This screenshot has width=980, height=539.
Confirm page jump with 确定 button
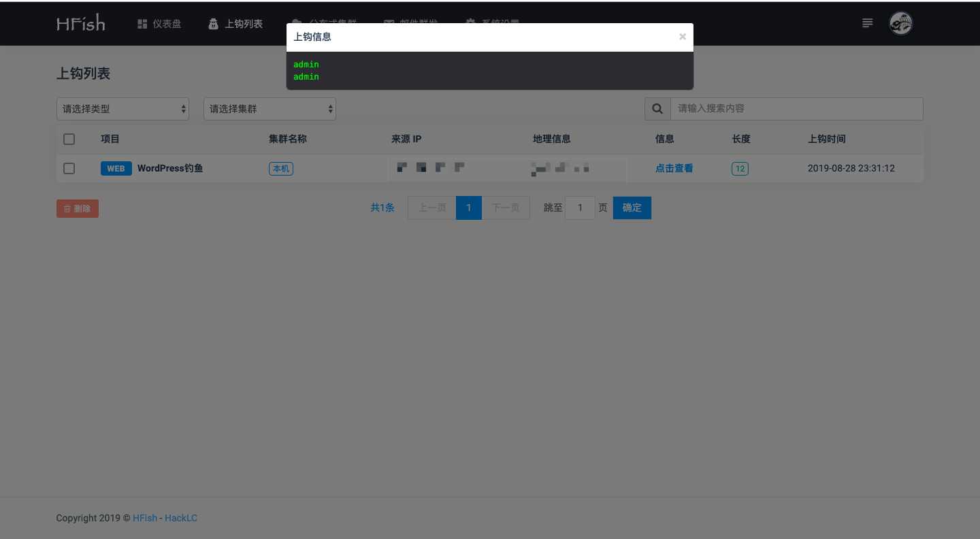(x=632, y=208)
